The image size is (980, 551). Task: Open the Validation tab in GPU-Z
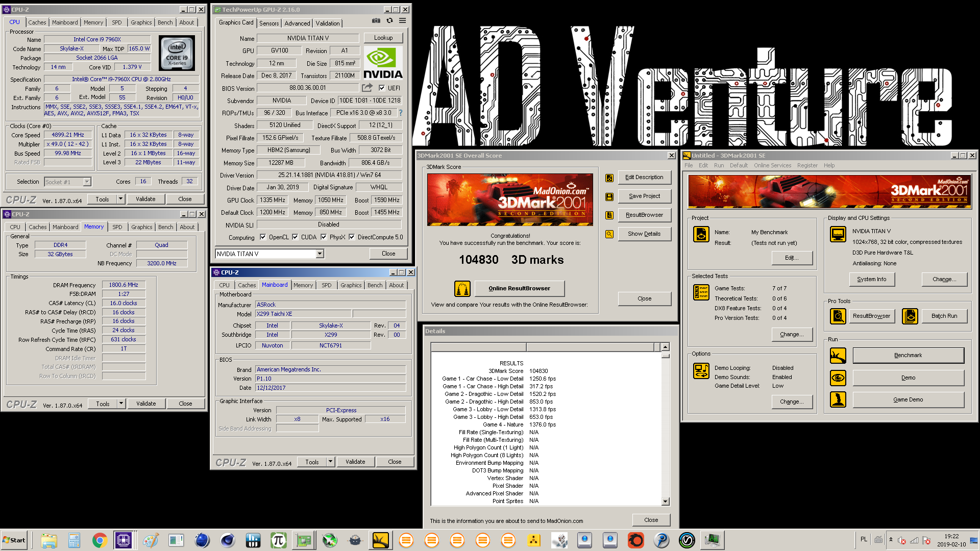point(328,23)
